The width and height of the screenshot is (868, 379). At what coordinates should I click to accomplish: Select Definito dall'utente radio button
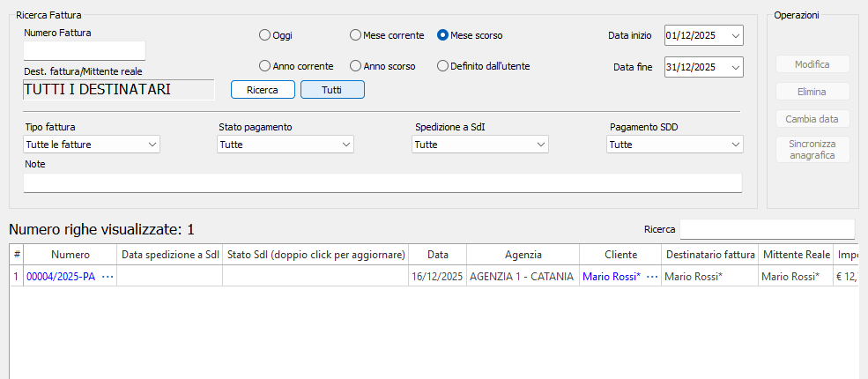[x=443, y=66]
